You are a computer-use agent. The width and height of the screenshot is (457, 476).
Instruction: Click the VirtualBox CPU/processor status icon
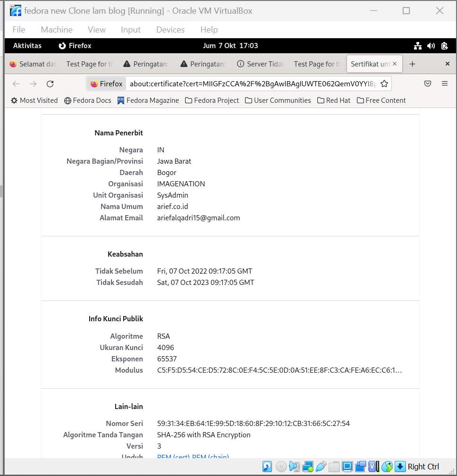point(374,466)
